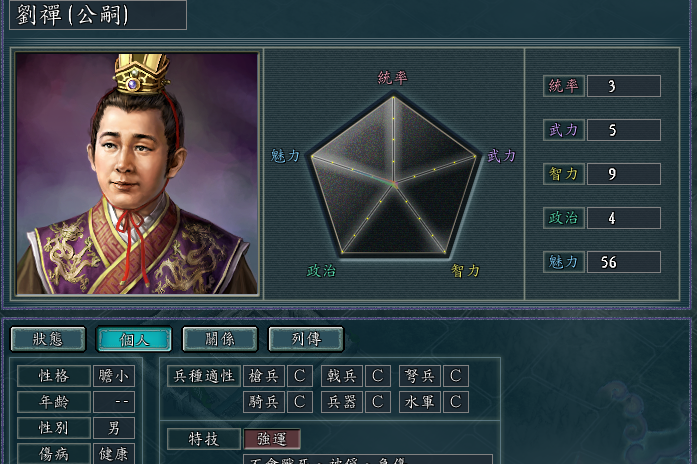
Task: Open the 狀態 tab
Action: [x=48, y=339]
